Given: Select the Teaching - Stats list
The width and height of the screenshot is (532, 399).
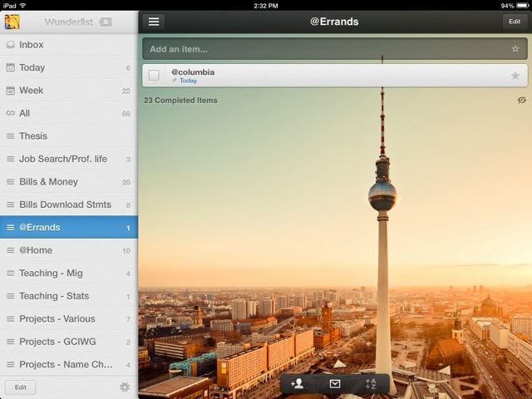Looking at the screenshot, I should tap(69, 296).
